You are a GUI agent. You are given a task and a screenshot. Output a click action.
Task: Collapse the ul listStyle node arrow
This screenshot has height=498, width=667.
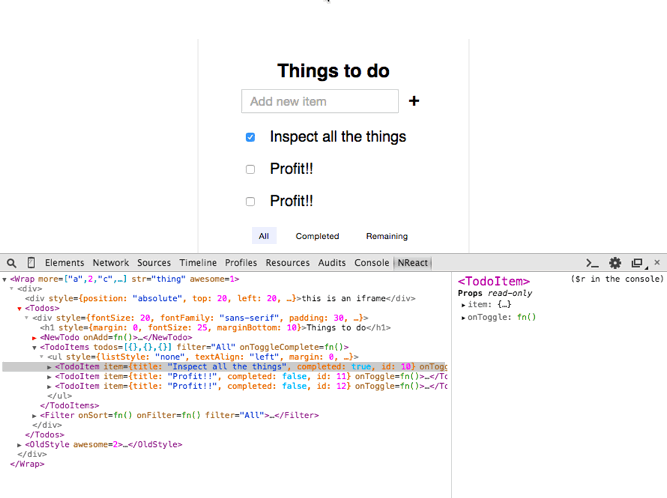[42, 357]
